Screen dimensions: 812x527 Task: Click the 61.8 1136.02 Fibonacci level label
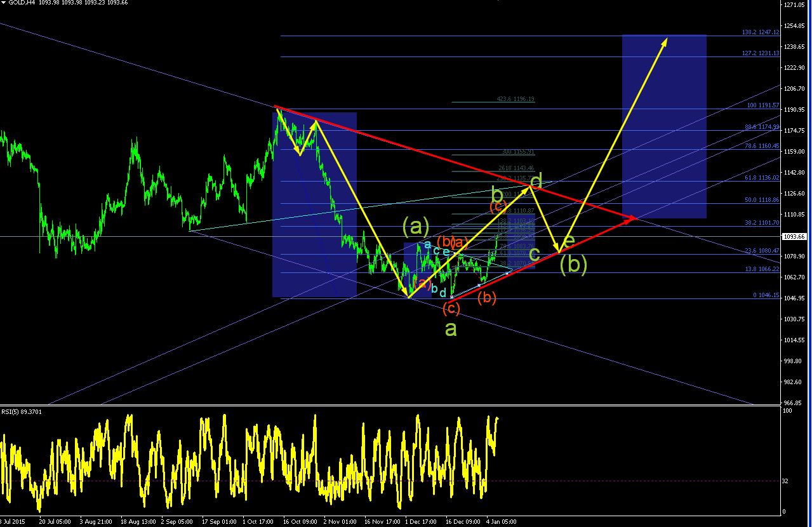click(762, 178)
